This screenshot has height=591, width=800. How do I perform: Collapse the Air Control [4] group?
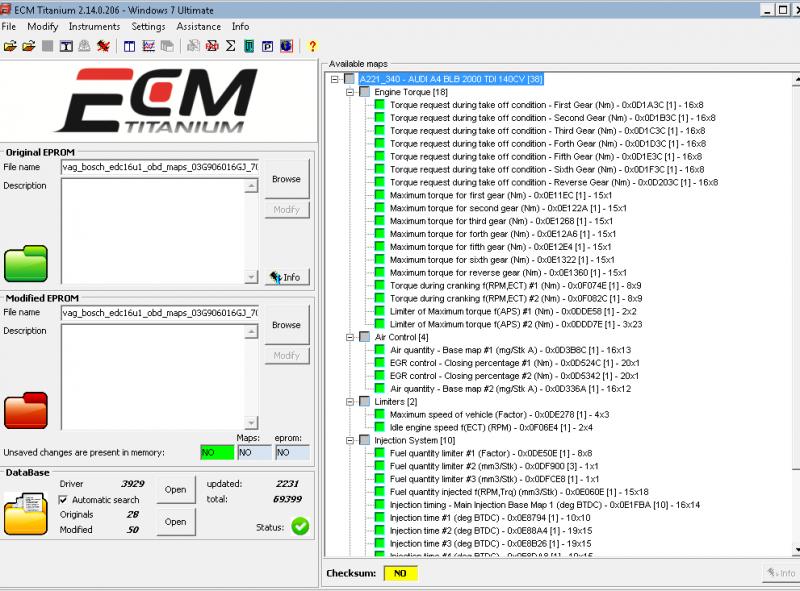point(350,337)
